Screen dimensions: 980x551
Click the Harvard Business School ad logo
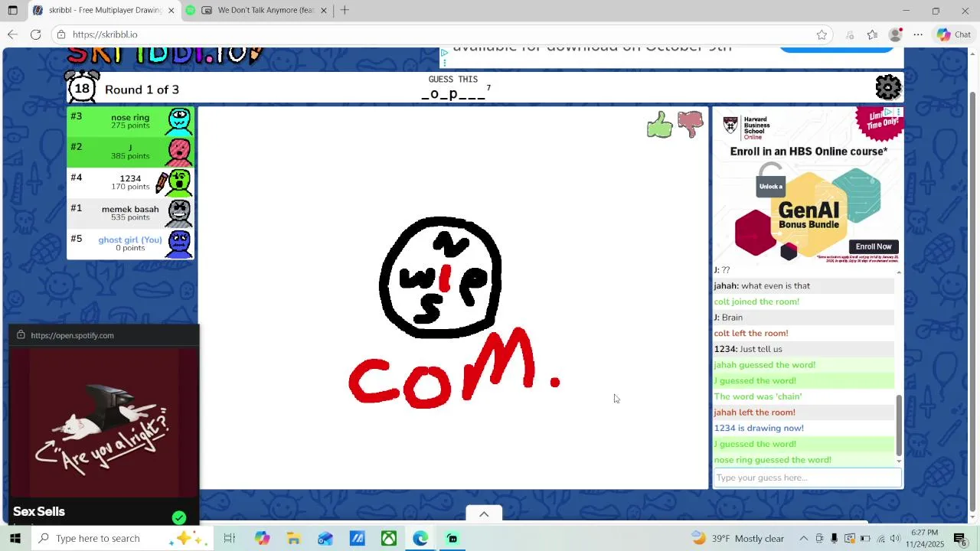pyautogui.click(x=746, y=126)
